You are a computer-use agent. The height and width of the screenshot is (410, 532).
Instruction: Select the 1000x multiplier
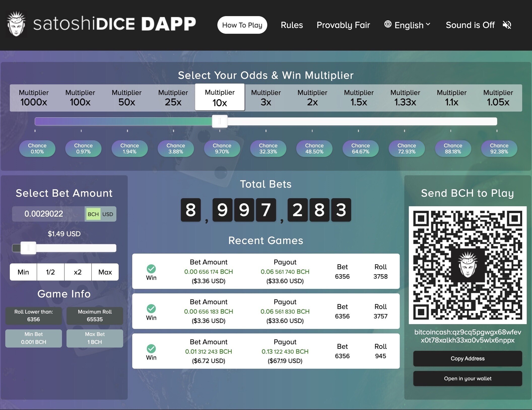(34, 98)
